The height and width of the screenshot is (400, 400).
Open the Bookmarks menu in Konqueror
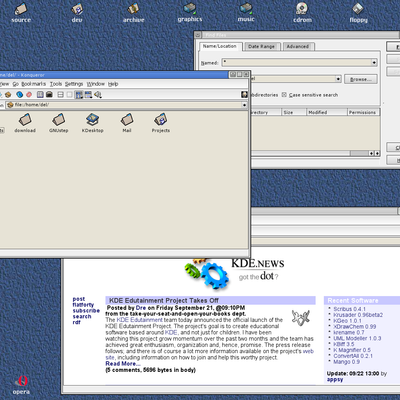34,84
